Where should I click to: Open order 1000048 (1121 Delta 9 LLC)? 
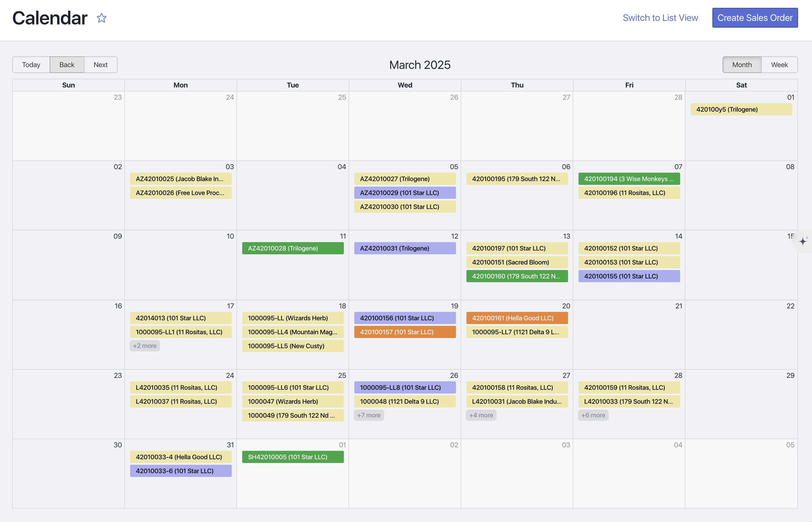click(x=405, y=401)
